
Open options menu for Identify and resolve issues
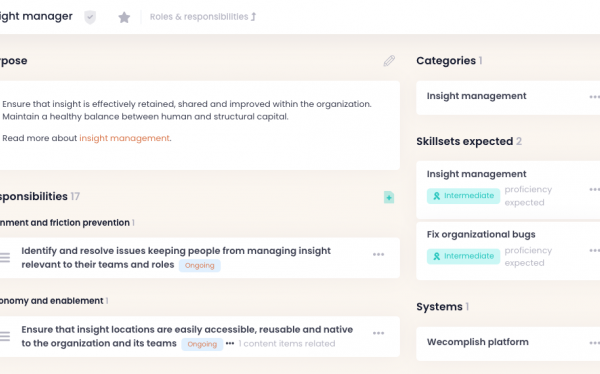[x=378, y=255]
